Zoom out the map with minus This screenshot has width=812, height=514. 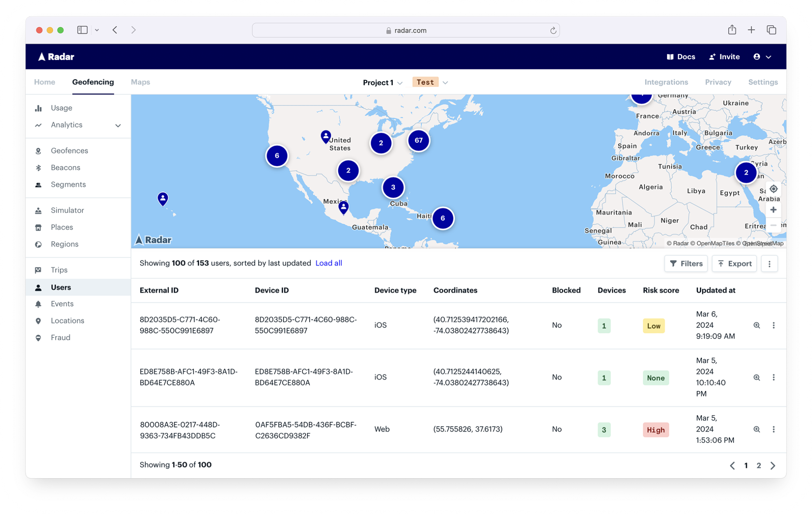(x=773, y=225)
